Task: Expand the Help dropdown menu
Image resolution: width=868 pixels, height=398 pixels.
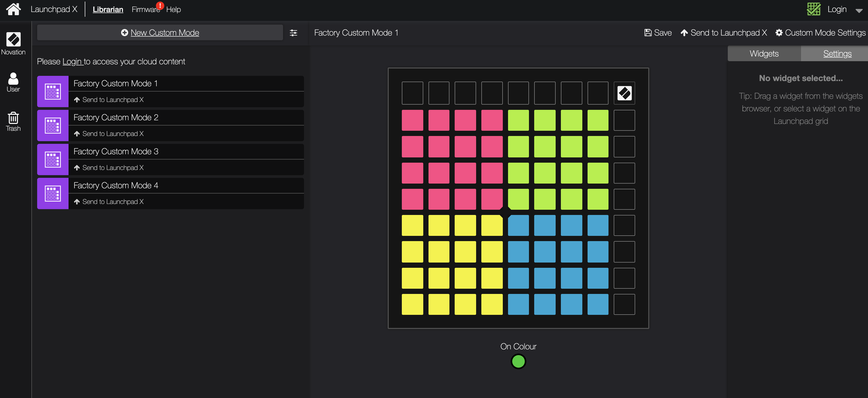Action: point(174,9)
